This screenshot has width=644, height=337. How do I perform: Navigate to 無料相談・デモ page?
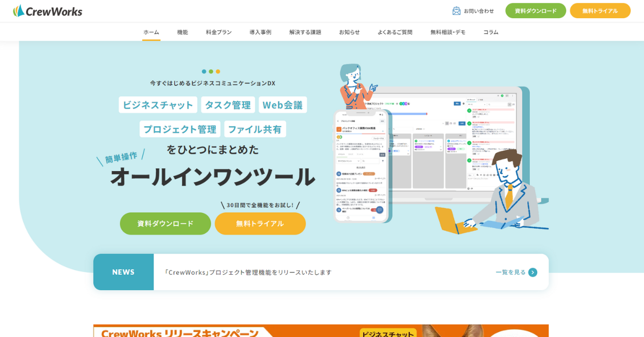pyautogui.click(x=448, y=32)
